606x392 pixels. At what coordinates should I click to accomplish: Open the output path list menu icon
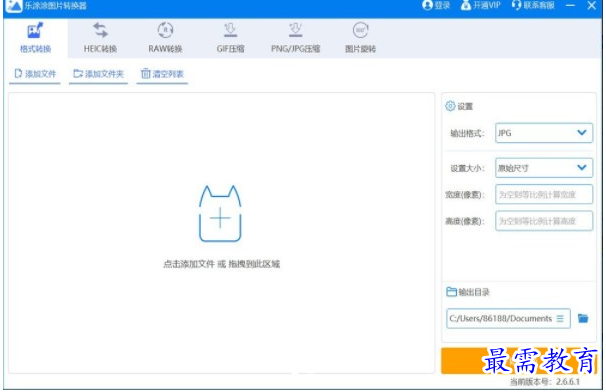pos(560,319)
